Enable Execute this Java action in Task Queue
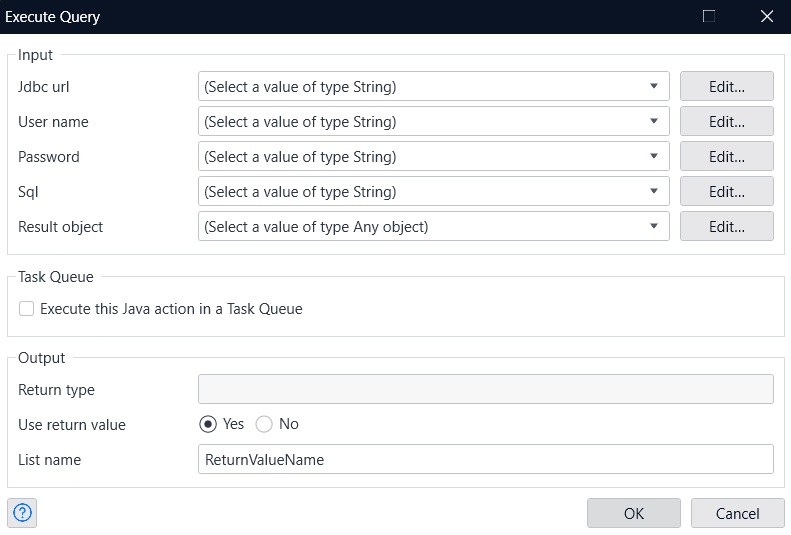Screen dimensions: 791x535 pos(27,309)
